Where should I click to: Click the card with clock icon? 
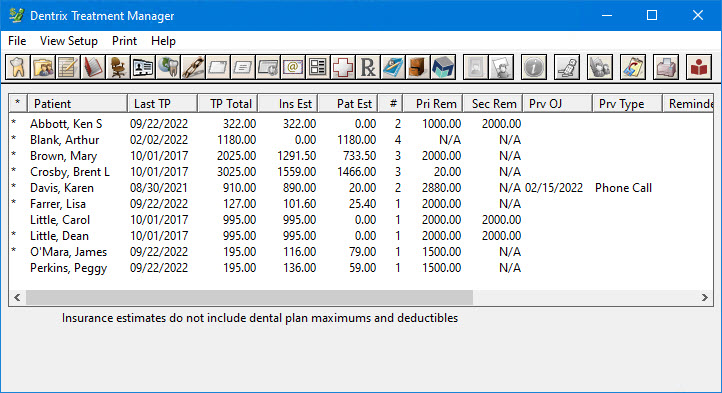268,68
